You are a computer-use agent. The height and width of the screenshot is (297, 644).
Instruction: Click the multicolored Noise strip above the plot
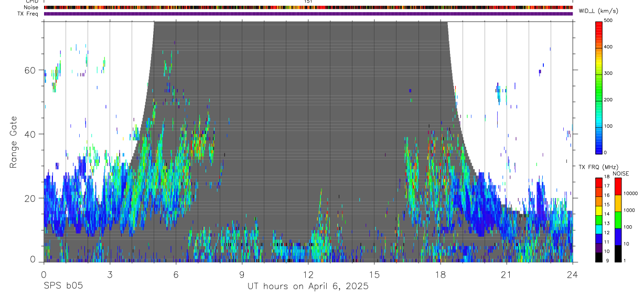coord(308,7)
